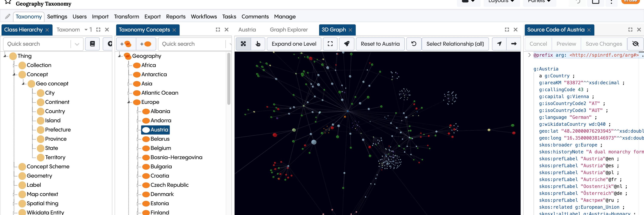Collapse the Europe node in Taxonomy Concepts

click(129, 102)
